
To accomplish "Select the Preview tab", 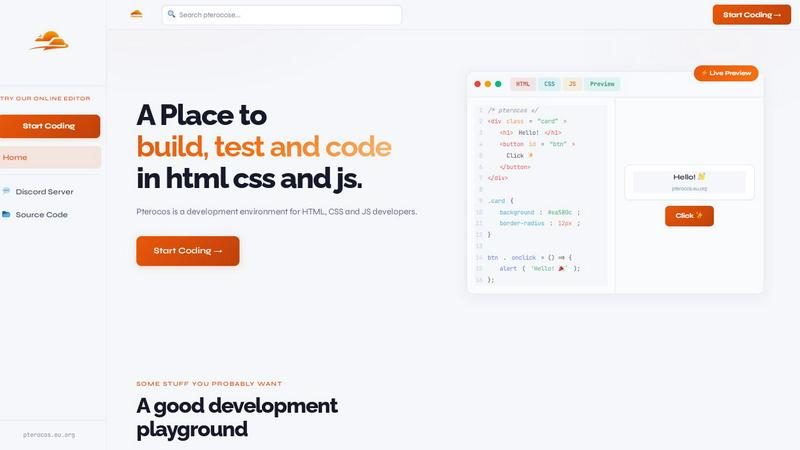I will pyautogui.click(x=602, y=84).
